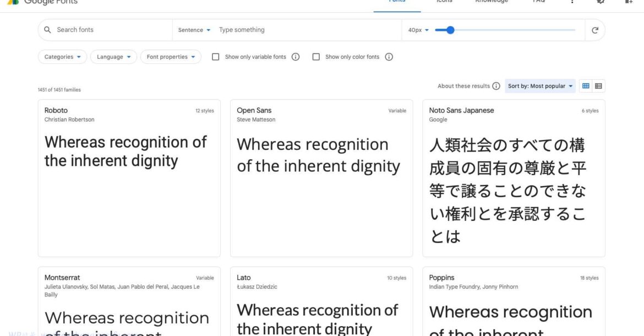Toggle dark theme icon in header
Image resolution: width=644 pixels, height=336 pixels.
[x=600, y=2]
